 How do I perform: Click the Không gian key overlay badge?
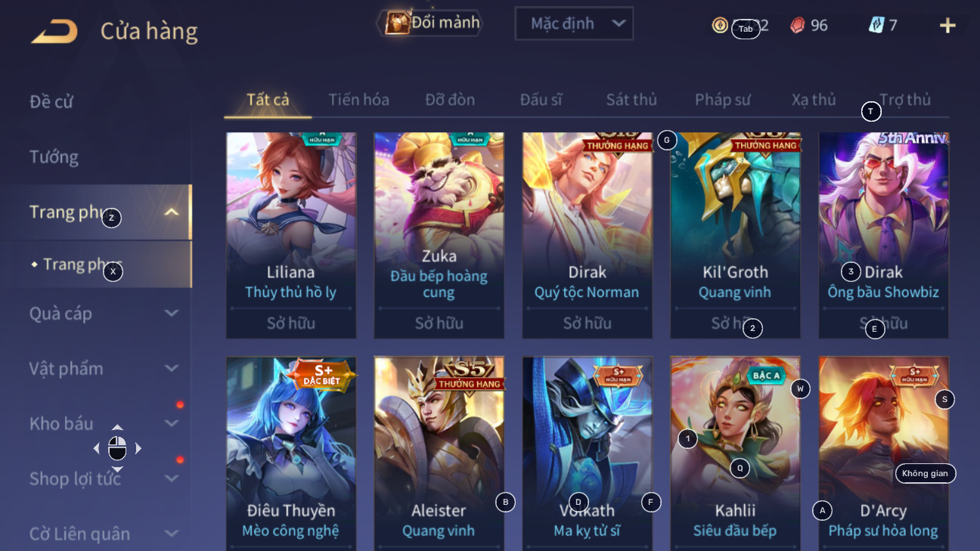(926, 473)
